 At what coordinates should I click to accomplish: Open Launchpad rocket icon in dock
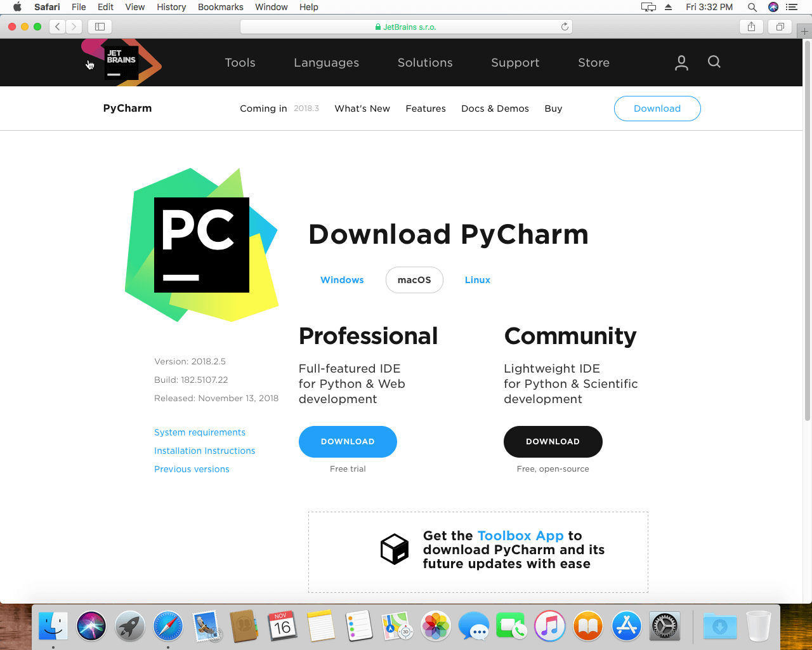tap(130, 627)
